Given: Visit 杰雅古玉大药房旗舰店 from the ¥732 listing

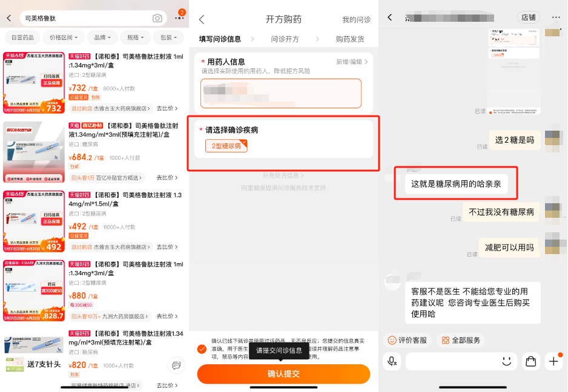Looking at the screenshot, I should 110,108.
